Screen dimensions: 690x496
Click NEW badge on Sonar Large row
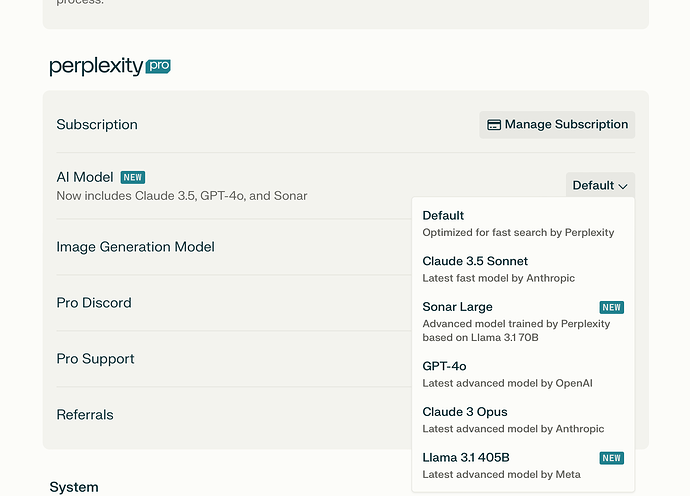612,307
